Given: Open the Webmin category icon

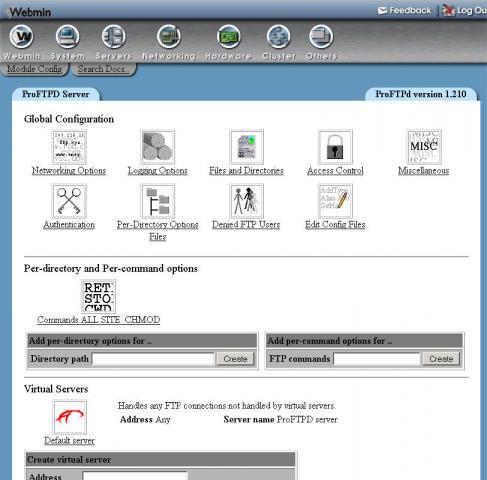Looking at the screenshot, I should 22,37.
